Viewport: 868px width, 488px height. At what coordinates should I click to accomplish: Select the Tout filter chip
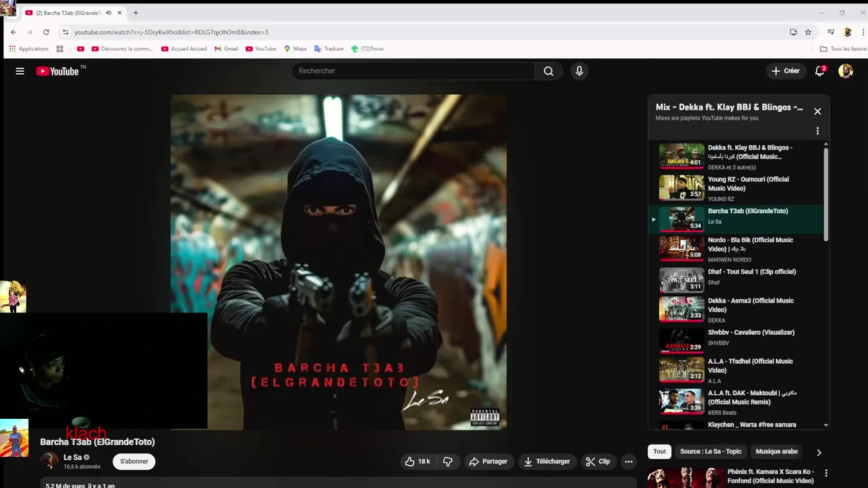[660, 451]
